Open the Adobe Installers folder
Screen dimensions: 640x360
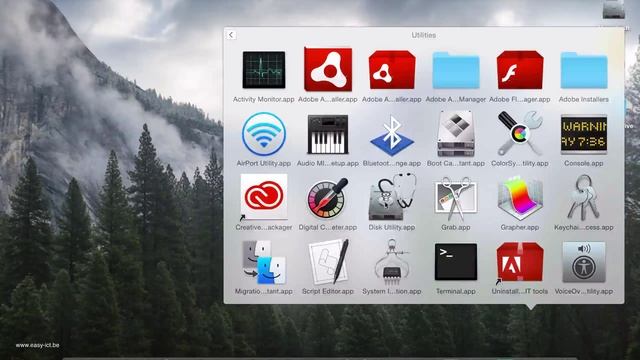584,70
